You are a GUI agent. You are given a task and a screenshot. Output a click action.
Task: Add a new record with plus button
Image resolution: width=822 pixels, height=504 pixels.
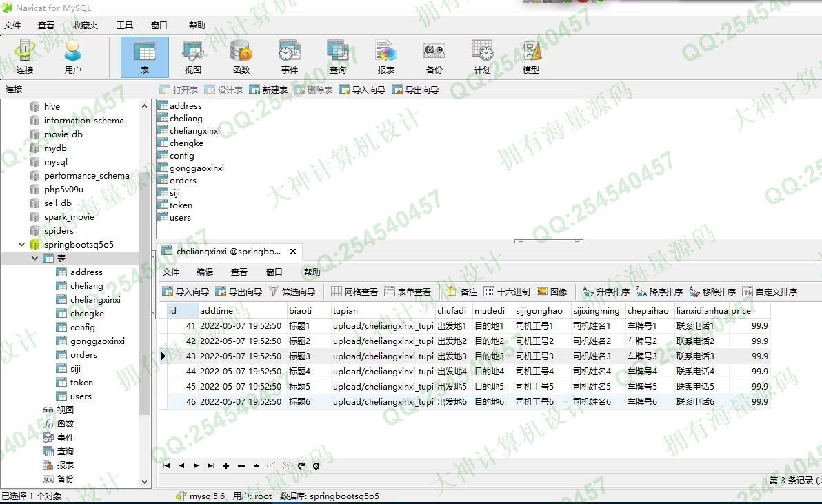[x=226, y=466]
